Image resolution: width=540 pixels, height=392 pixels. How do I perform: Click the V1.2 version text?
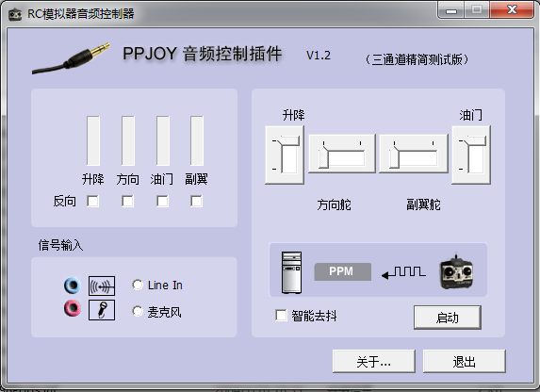(x=319, y=56)
